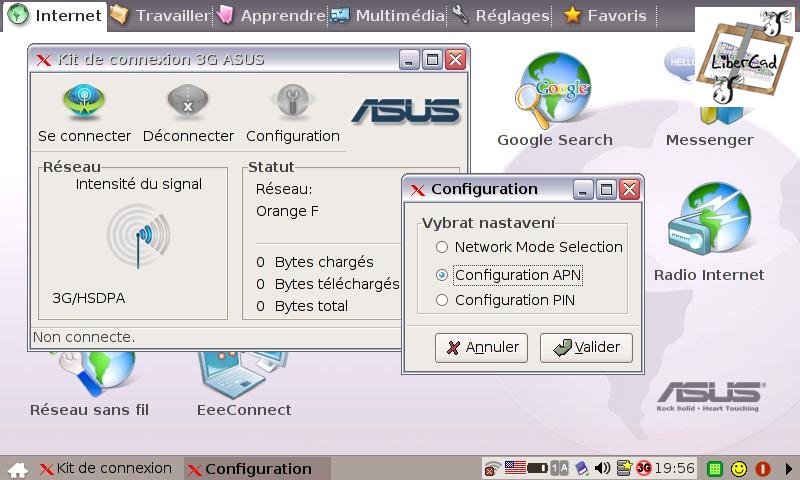Click the removable drive tray icon
Viewport: 800px width, 480px height.
(x=582, y=468)
